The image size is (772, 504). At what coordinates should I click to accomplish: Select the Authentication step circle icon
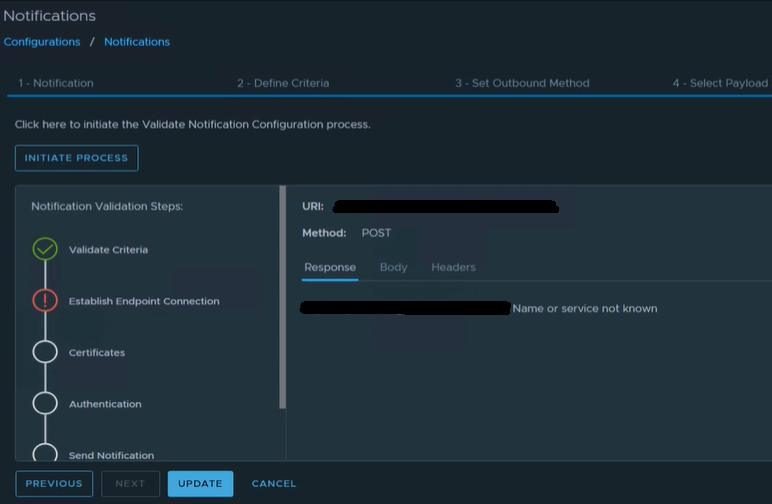pyautogui.click(x=45, y=403)
